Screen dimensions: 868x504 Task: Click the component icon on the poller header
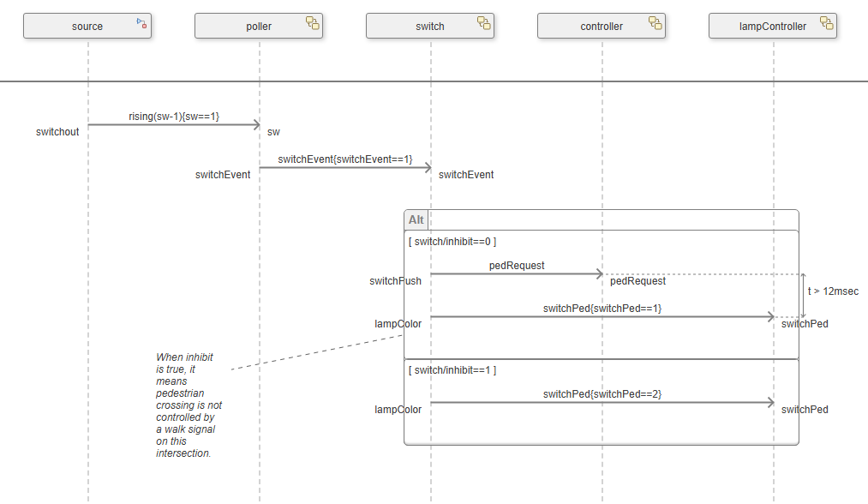pyautogui.click(x=313, y=24)
